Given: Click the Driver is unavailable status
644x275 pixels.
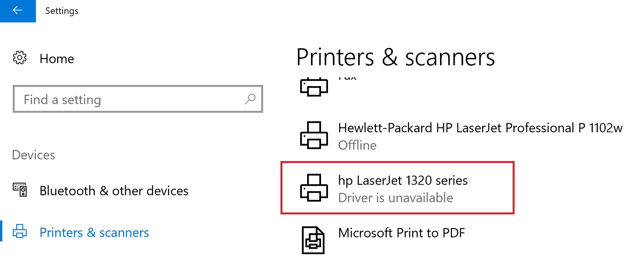Looking at the screenshot, I should [396, 198].
